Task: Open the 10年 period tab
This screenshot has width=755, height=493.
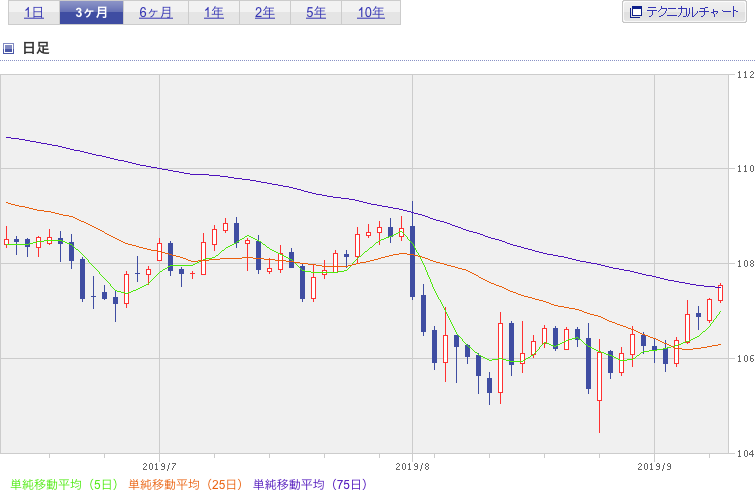Action: tap(371, 12)
